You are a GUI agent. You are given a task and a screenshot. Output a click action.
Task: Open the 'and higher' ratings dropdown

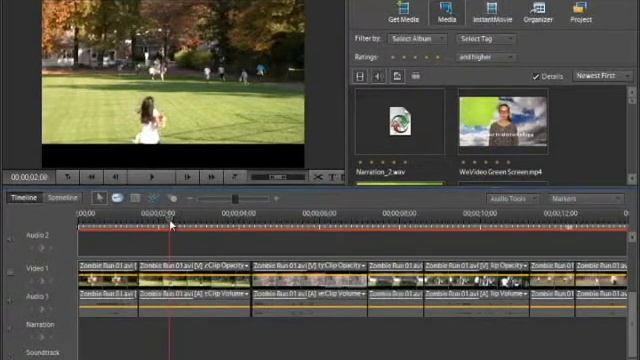coord(485,57)
